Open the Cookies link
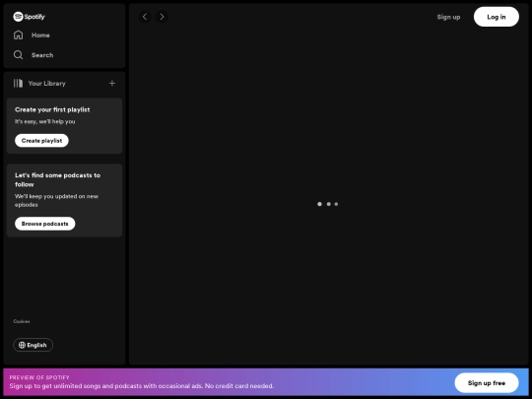532x399 pixels. 22,321
